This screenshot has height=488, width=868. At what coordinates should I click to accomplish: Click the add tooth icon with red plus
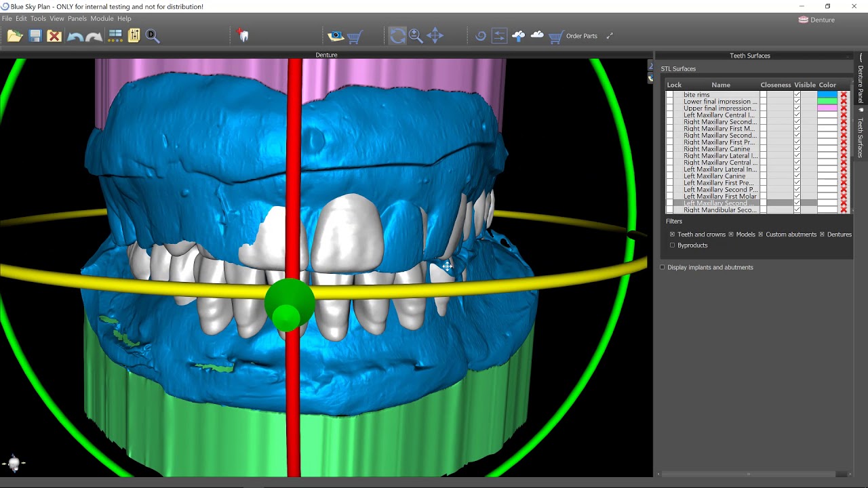pyautogui.click(x=243, y=35)
